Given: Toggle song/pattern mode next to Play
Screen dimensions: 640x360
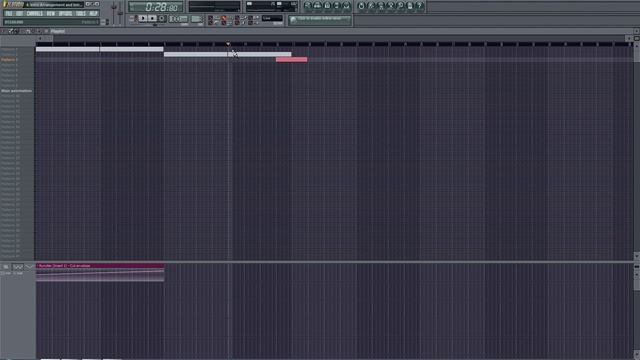Looking at the screenshot, I should click(135, 18).
